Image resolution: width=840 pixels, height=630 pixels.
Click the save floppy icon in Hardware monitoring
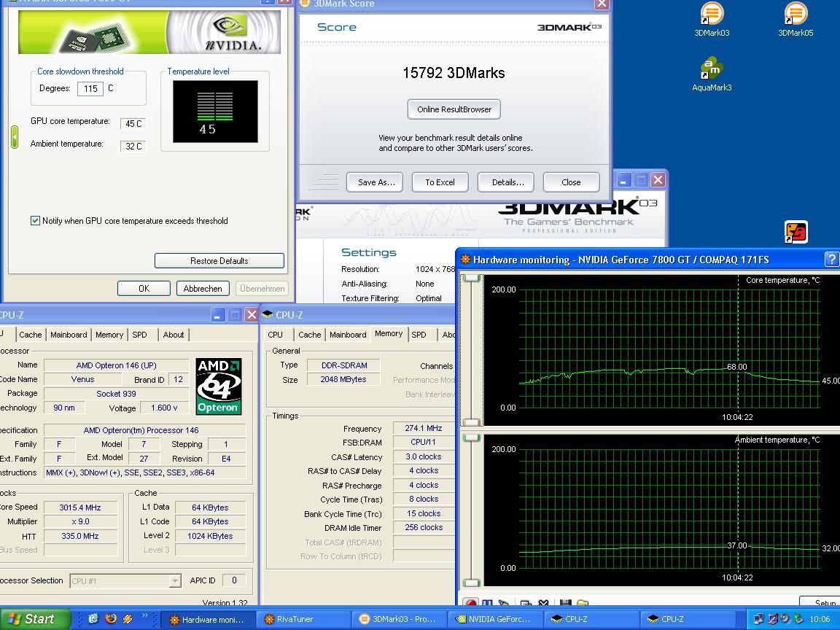(565, 603)
